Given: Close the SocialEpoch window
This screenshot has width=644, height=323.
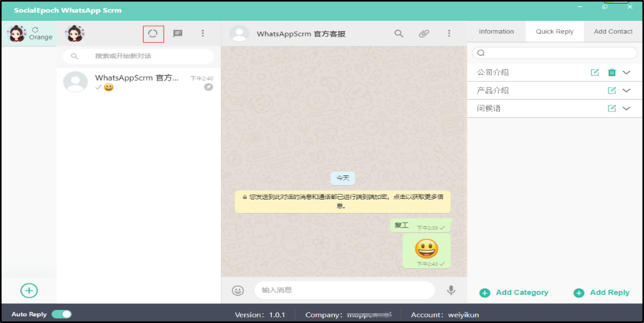Looking at the screenshot, I should (x=630, y=7).
